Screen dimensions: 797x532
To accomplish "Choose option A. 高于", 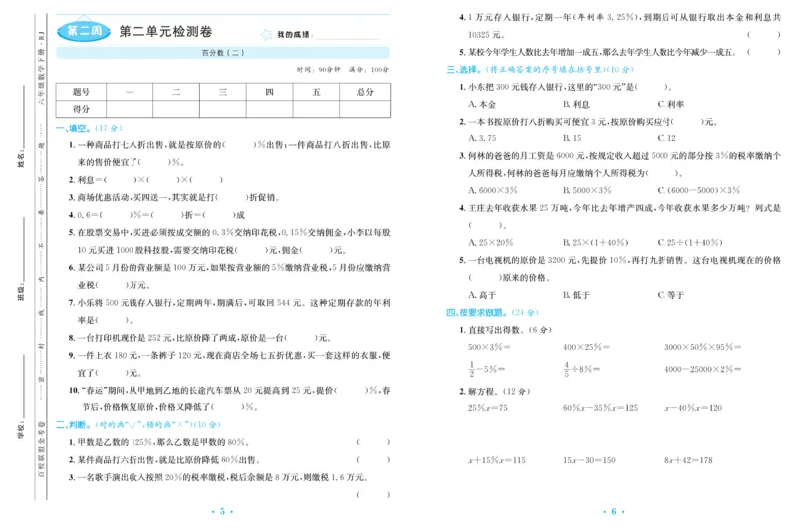I will [x=482, y=295].
